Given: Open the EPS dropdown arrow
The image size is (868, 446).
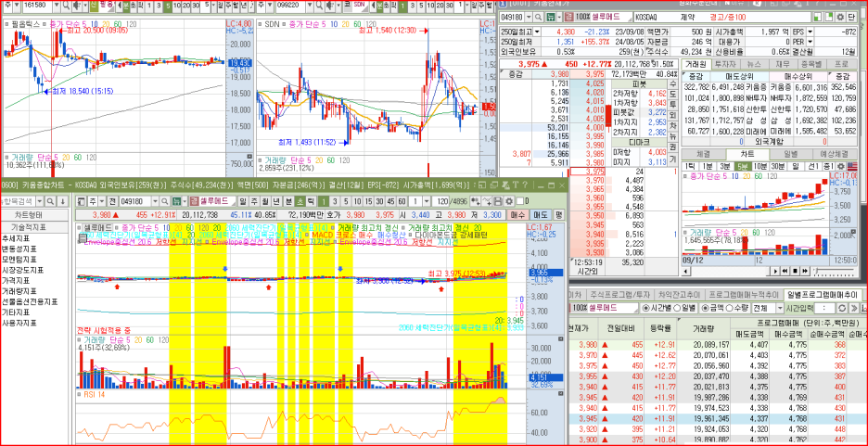Looking at the screenshot, I should (810, 32).
